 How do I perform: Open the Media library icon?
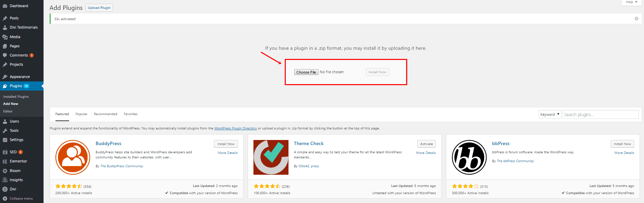[x=5, y=37]
